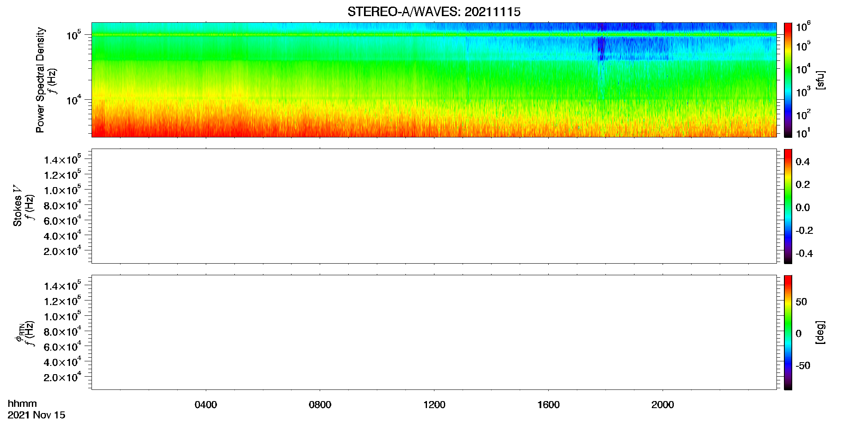
Task: Click the Stokes V color bar
Action: pyautogui.click(x=788, y=206)
